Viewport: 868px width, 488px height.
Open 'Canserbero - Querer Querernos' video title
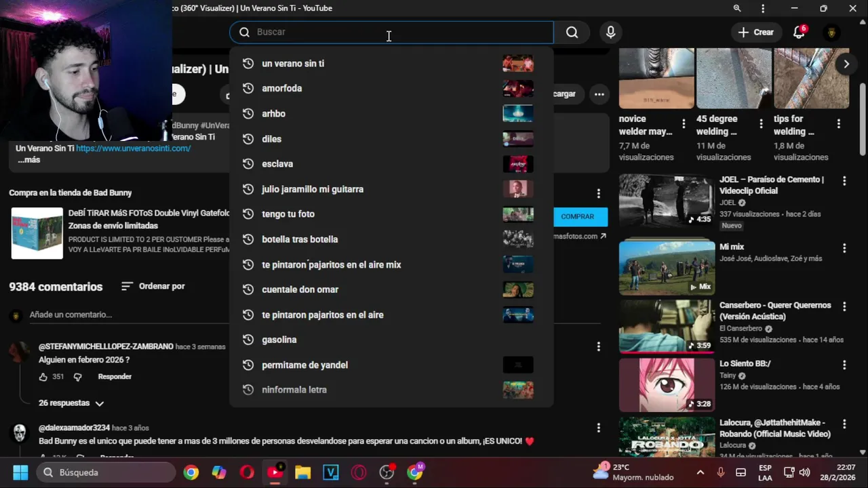[775, 311]
